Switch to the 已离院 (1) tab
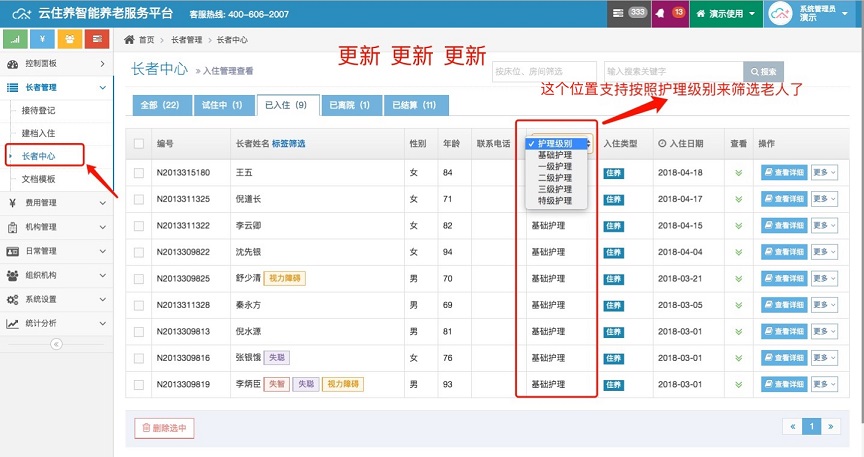Screen dimensions: 864x457 [349, 105]
